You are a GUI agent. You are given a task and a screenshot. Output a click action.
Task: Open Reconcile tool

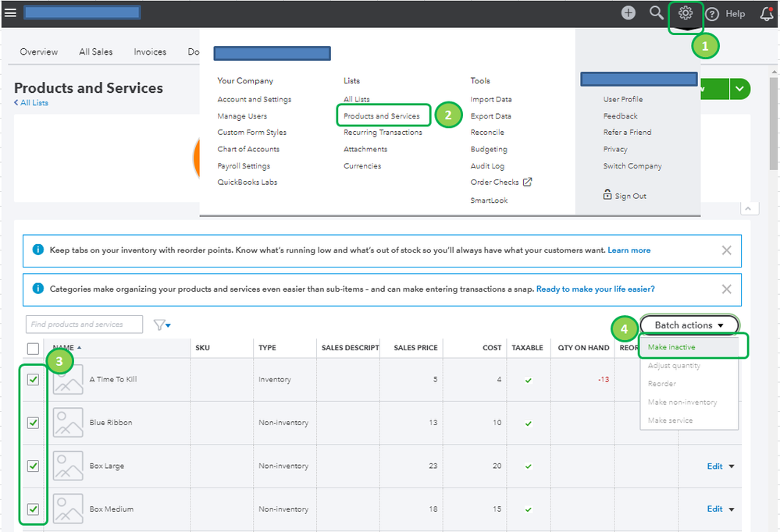pyautogui.click(x=487, y=133)
